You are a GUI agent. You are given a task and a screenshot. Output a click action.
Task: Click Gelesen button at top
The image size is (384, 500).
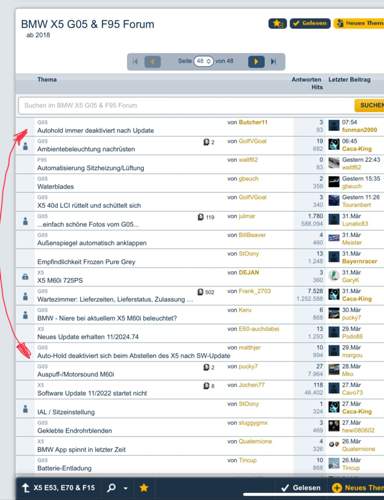[310, 23]
